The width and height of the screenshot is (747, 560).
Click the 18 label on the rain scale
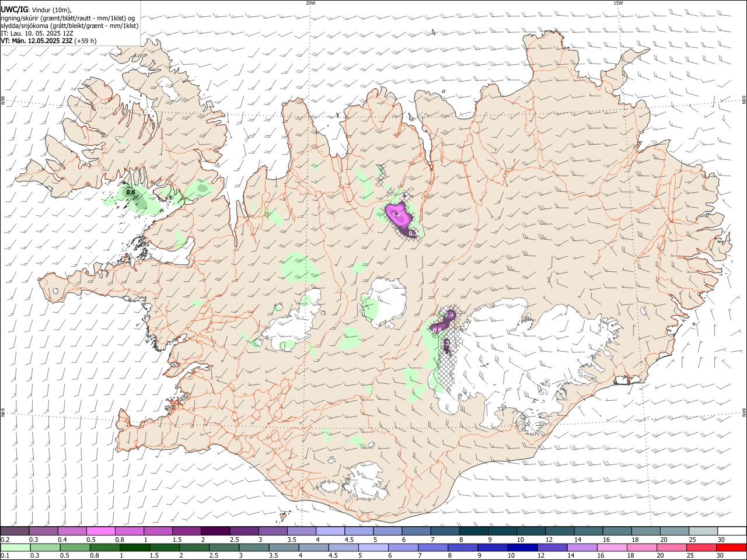631,556
